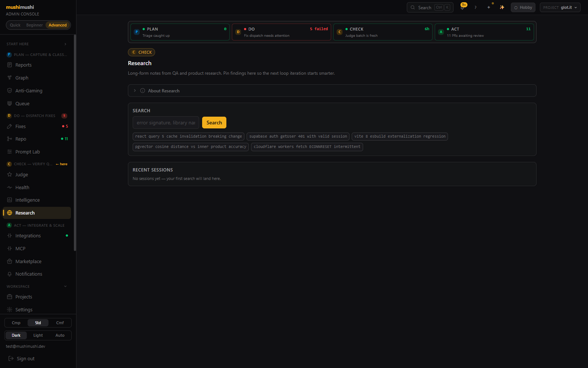Screen dimensions: 588x368
Task: Click the mushimushi logo text
Action: pyautogui.click(x=20, y=7)
